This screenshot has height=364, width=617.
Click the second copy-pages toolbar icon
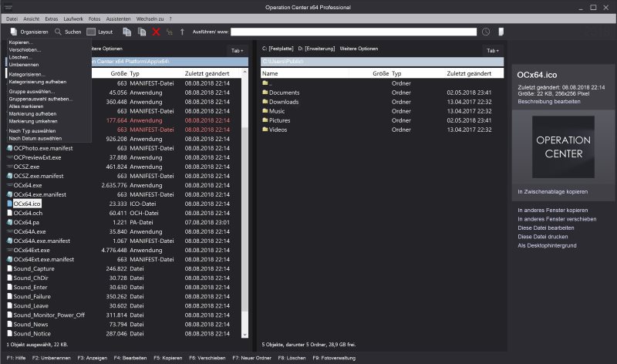(142, 32)
